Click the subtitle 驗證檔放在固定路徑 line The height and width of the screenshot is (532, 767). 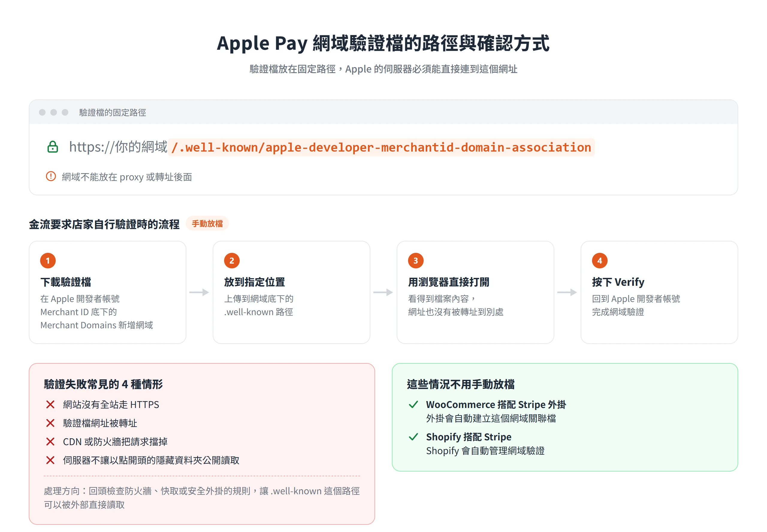(383, 69)
